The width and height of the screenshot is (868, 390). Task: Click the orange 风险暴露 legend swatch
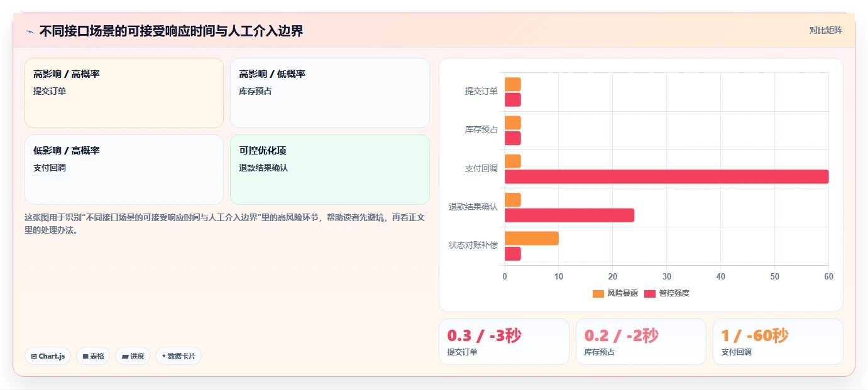(x=598, y=293)
